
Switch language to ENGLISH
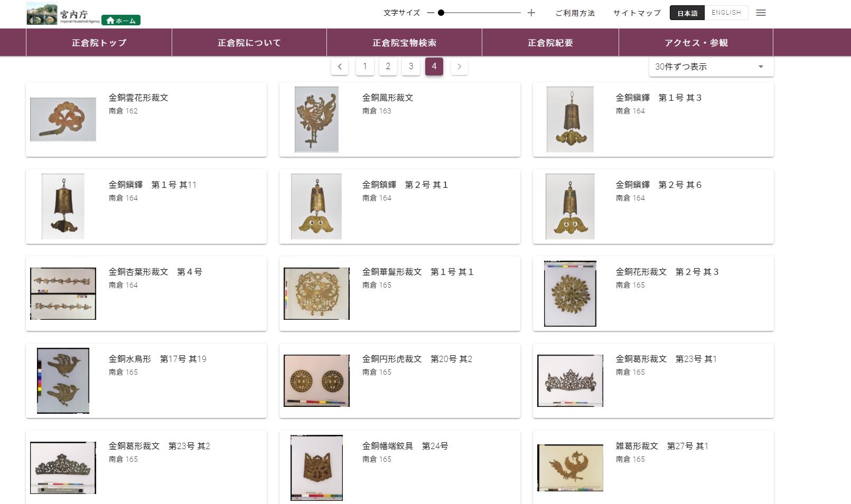click(726, 13)
